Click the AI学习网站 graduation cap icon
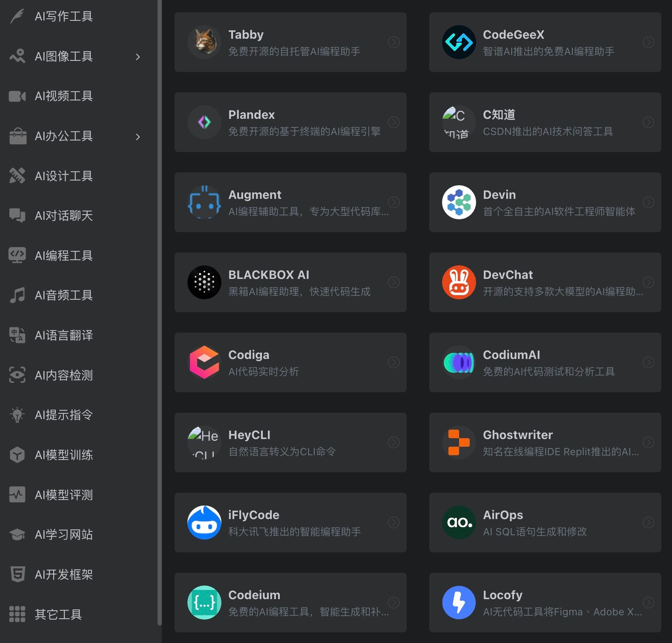The height and width of the screenshot is (643, 672). (x=17, y=534)
